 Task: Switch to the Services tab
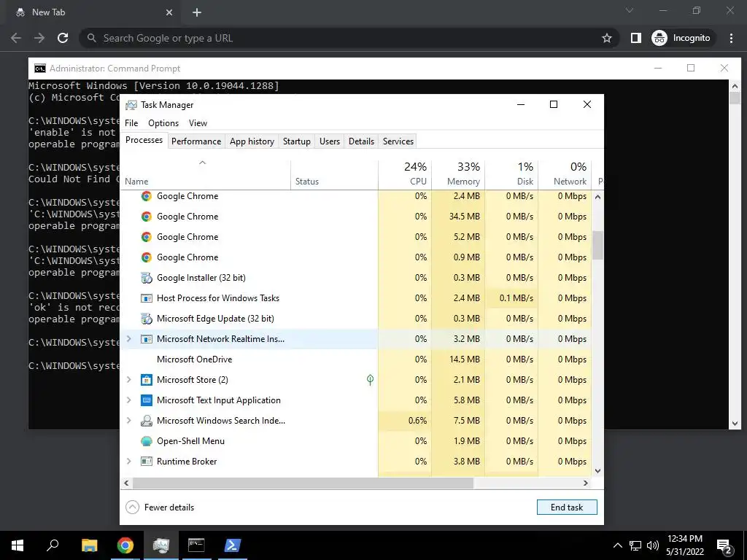pyautogui.click(x=398, y=141)
